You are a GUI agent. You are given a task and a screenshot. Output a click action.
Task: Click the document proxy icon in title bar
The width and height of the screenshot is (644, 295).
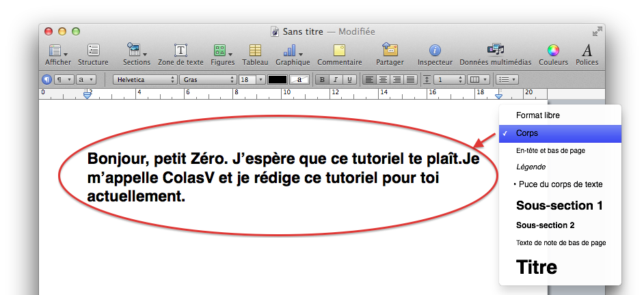coord(275,31)
